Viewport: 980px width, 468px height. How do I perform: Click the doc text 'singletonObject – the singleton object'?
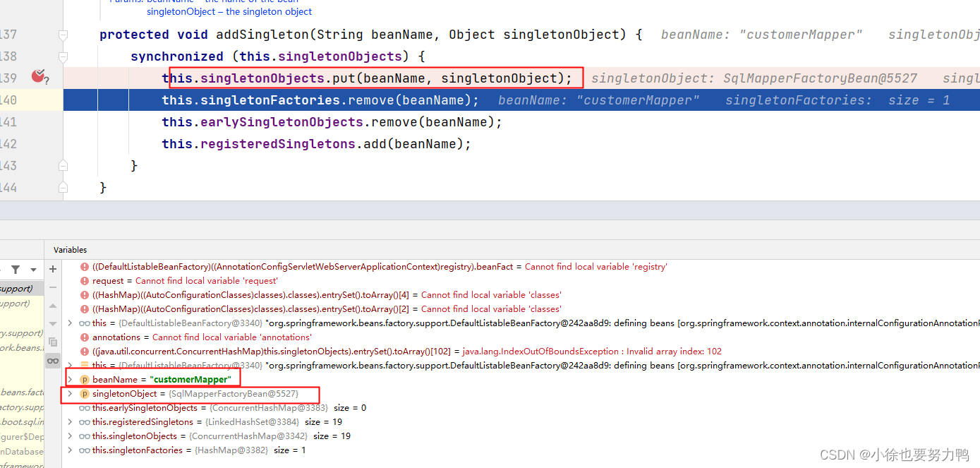tap(229, 12)
